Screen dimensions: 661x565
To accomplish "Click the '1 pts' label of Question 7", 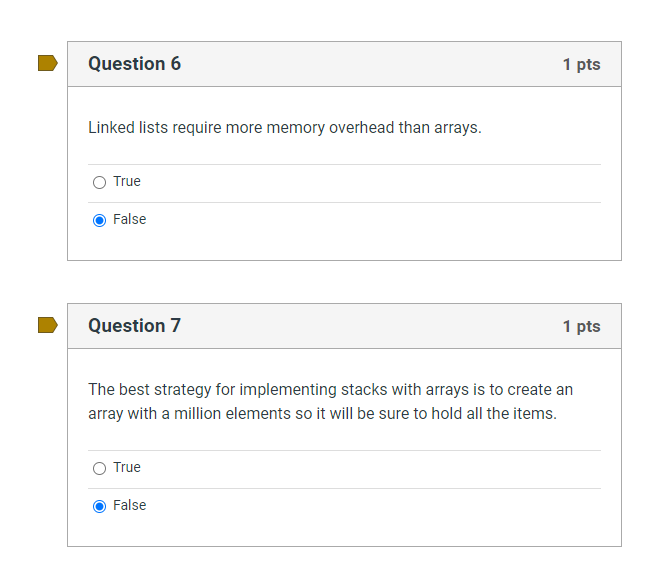I will [581, 326].
